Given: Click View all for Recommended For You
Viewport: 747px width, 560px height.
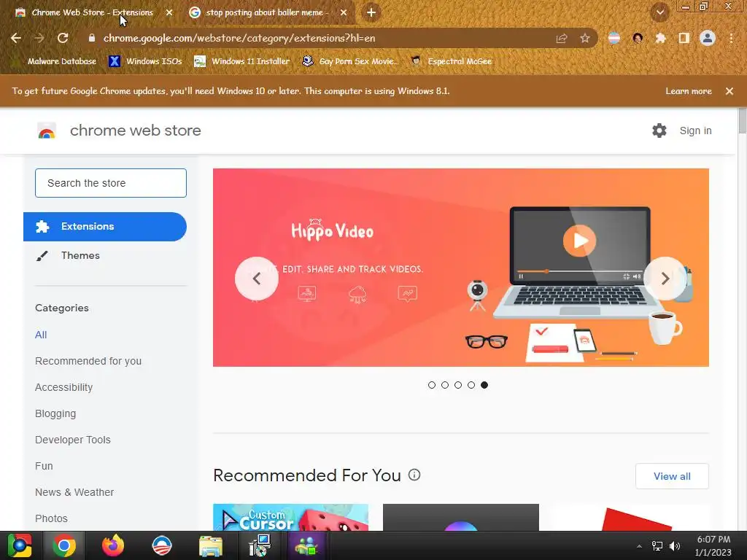Looking at the screenshot, I should 672,476.
